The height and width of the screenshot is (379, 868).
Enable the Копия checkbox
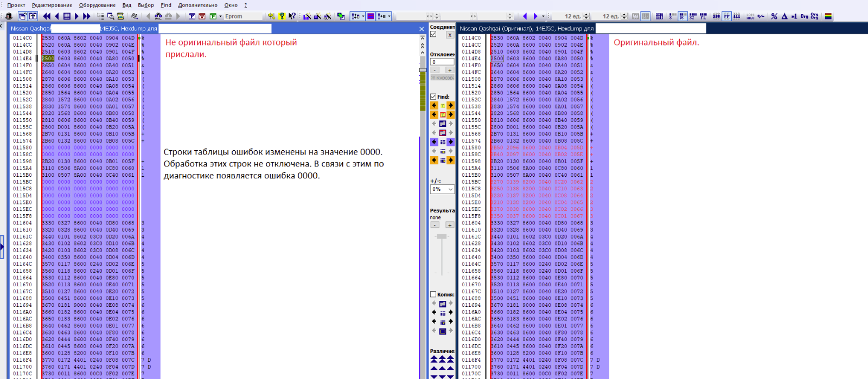433,294
